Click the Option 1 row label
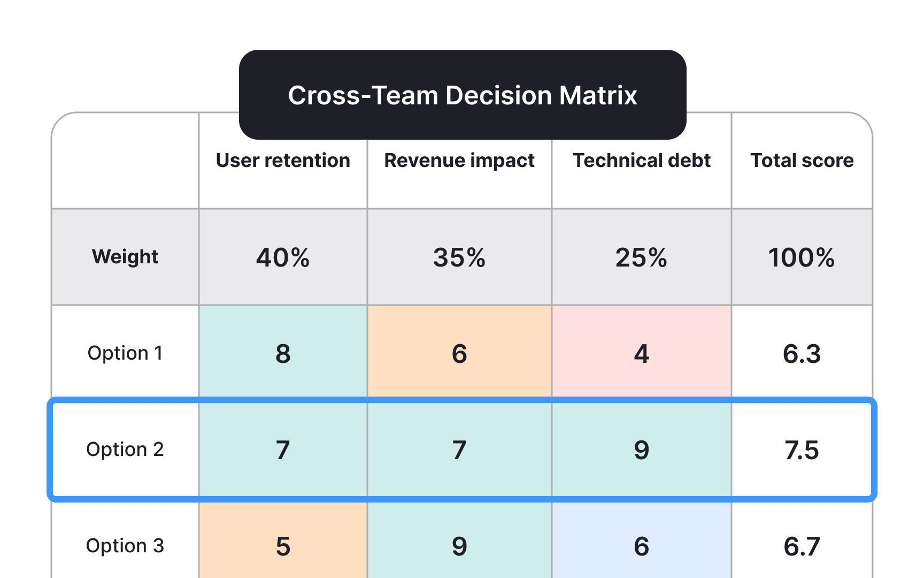924x578 pixels. 125,353
